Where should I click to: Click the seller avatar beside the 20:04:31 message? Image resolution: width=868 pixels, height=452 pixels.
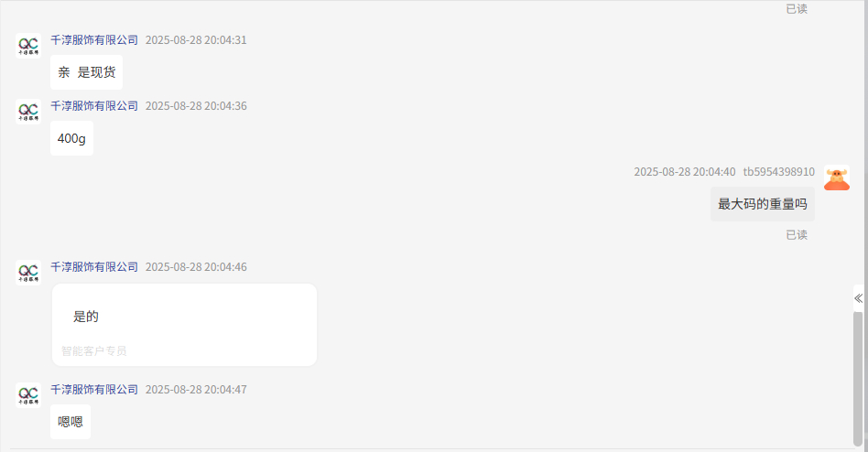tap(28, 46)
